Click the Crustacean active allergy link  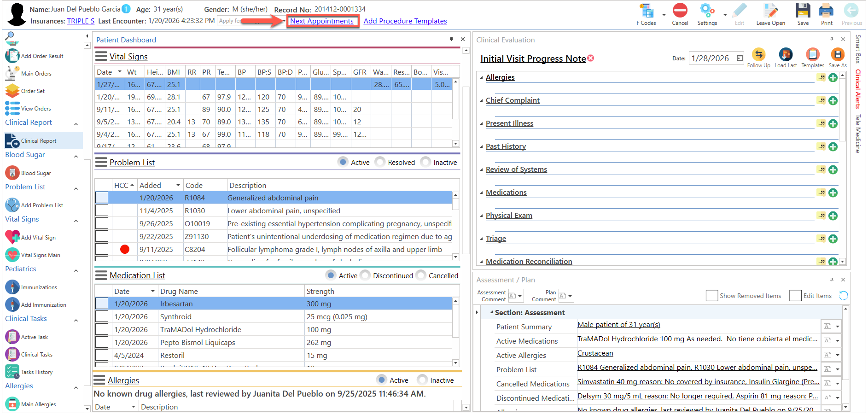(x=595, y=353)
